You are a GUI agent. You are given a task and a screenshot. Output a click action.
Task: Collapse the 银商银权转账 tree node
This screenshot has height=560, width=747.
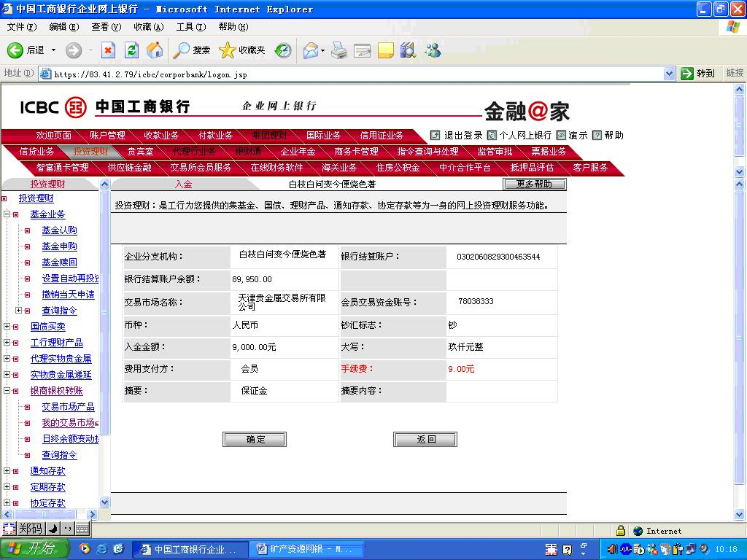click(7, 391)
